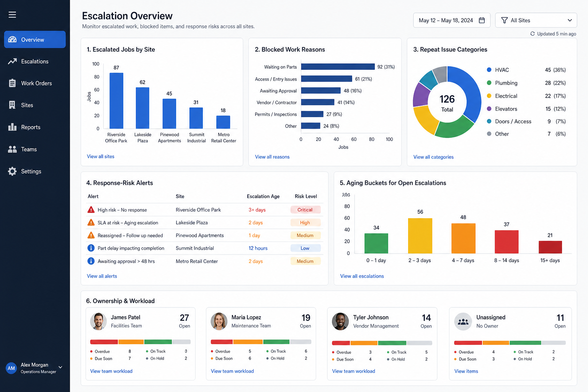This screenshot has width=588, height=392.
Task: Open Settings in the sidebar
Action: tap(35, 171)
